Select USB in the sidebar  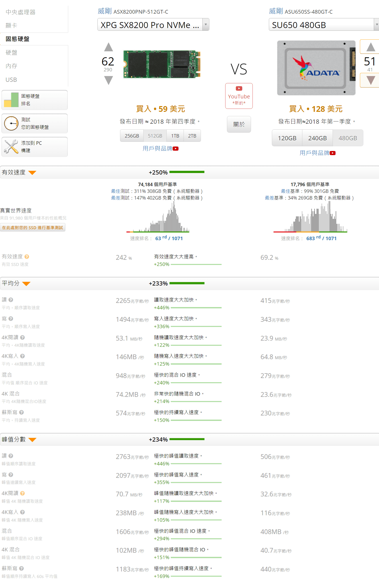tap(11, 80)
